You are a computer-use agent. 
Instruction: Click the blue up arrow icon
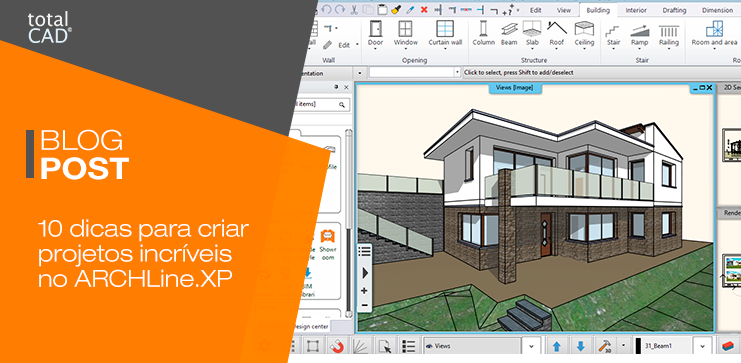pyautogui.click(x=557, y=346)
